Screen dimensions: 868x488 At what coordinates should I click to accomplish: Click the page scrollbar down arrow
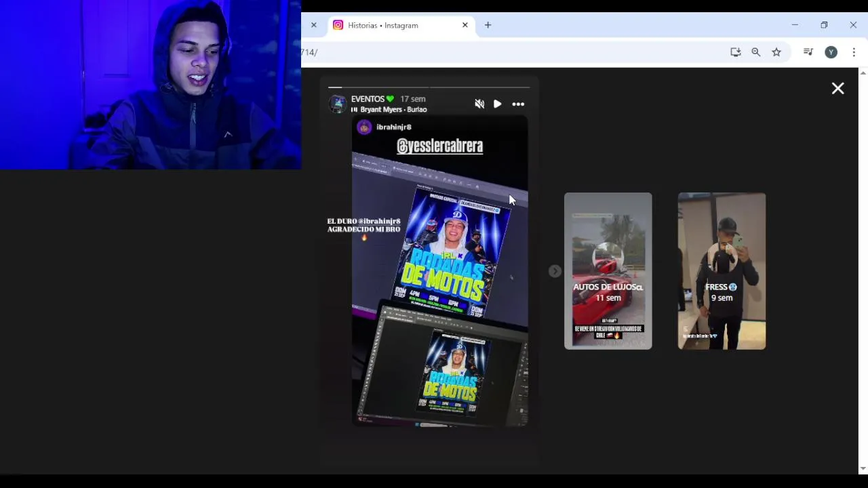click(x=863, y=468)
